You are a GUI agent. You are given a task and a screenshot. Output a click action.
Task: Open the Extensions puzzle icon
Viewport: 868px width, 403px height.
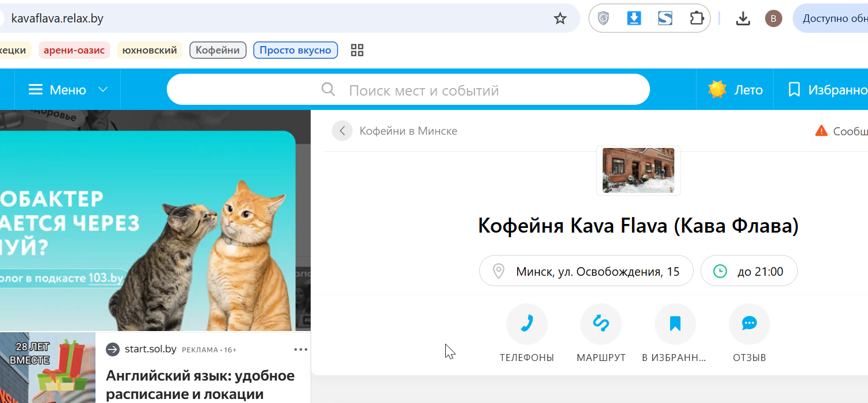[x=697, y=18]
